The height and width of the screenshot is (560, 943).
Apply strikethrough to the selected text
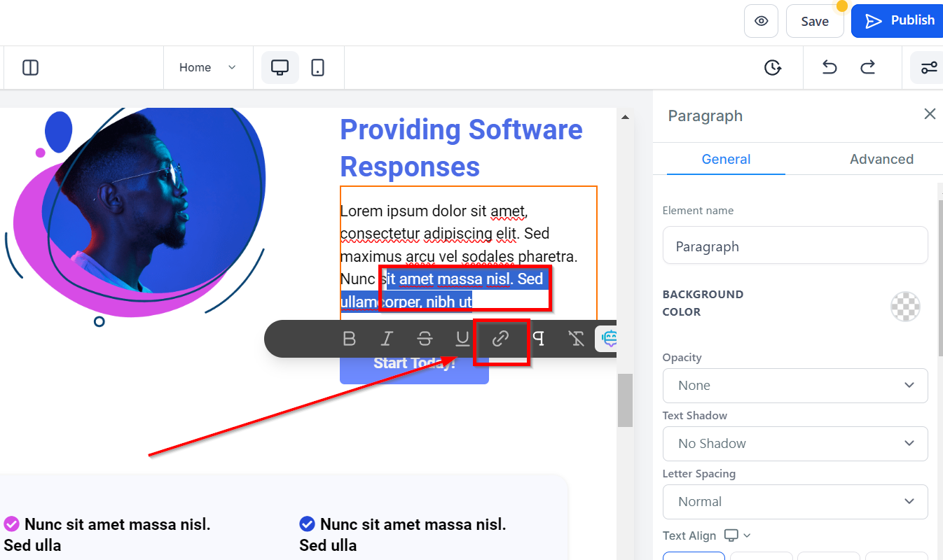(425, 339)
